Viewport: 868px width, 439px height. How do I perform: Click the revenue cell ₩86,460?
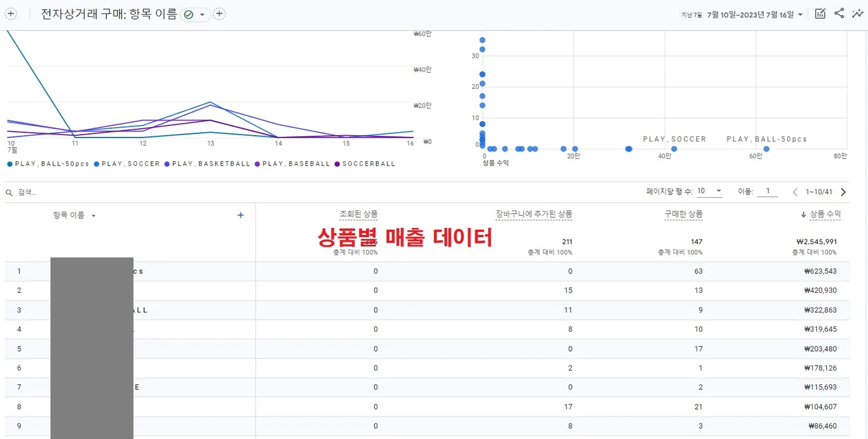822,426
